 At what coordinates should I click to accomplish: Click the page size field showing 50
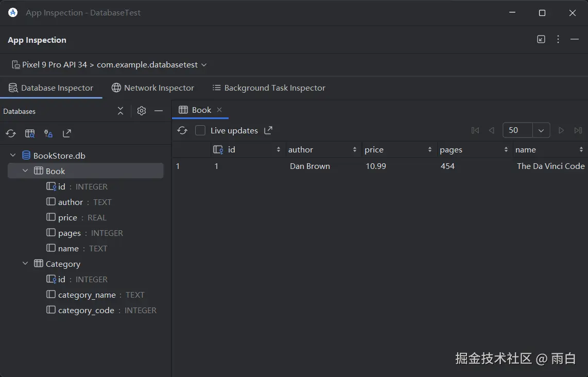[517, 130]
